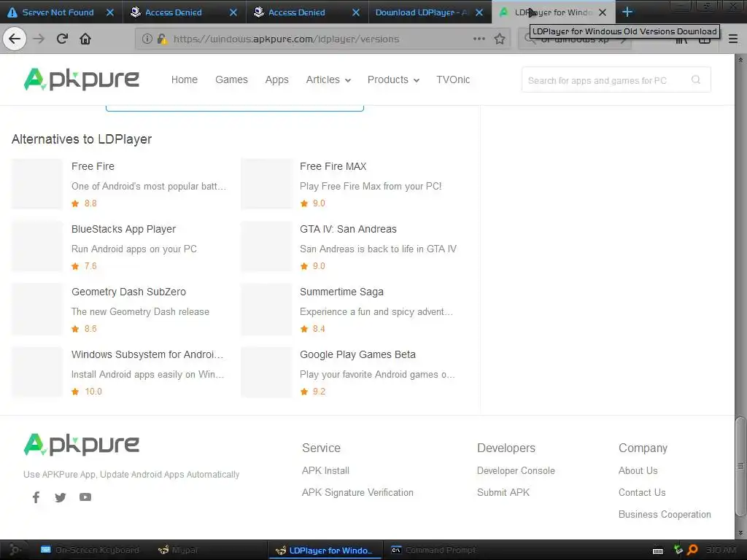This screenshot has width=747, height=560.
Task: Open On-Screen Keyboard from the taskbar
Action: pos(90,550)
